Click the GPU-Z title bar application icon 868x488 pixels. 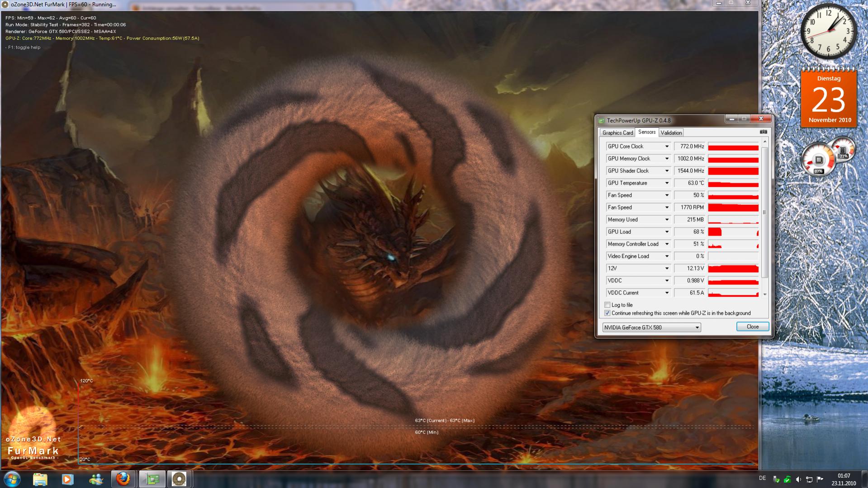pos(602,121)
